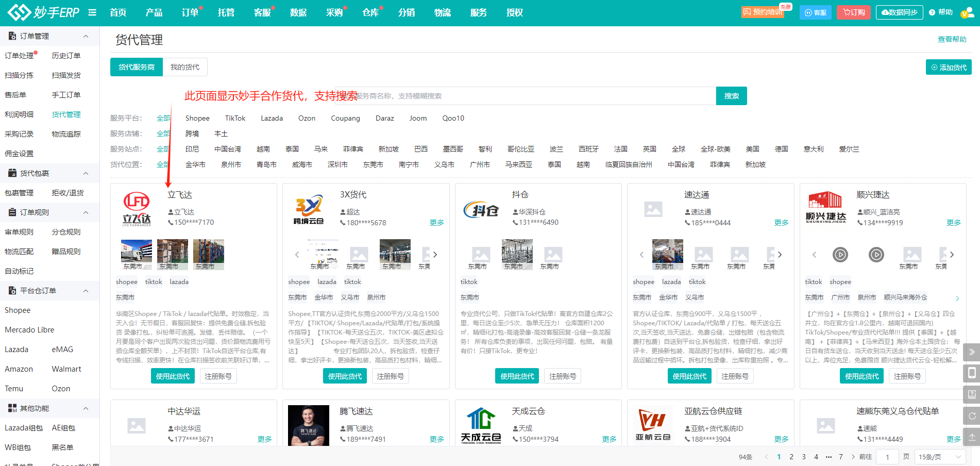Open 包裹管理 in sidebar
Viewport: 980px width, 466px height.
click(19, 193)
